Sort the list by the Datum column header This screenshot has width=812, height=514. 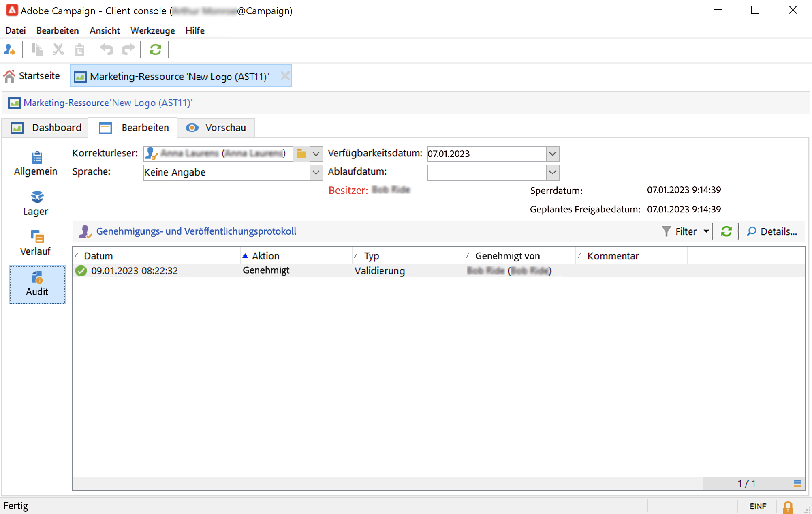point(98,256)
